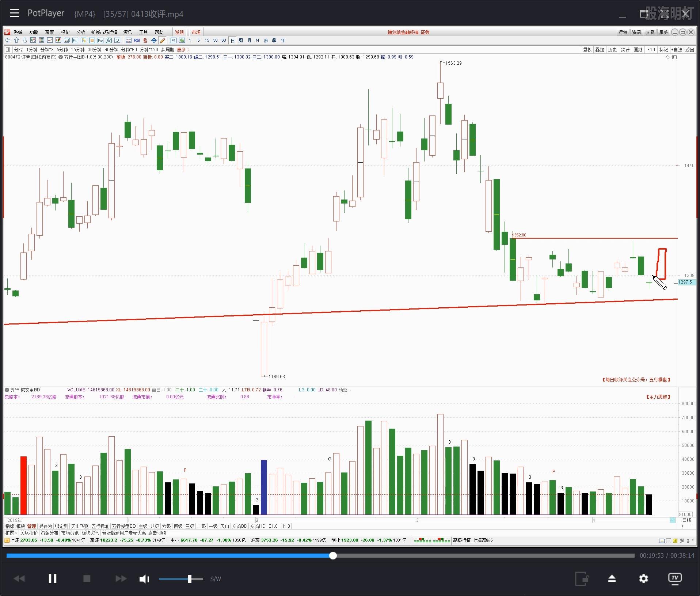Skip to the next video track
Screen dimensions: 700x596
coord(121,578)
